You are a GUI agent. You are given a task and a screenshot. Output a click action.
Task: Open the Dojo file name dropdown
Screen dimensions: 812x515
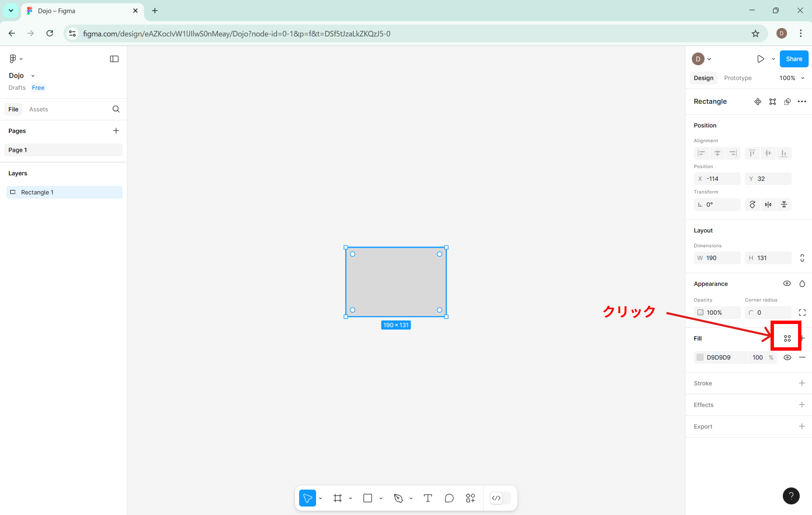click(x=33, y=75)
